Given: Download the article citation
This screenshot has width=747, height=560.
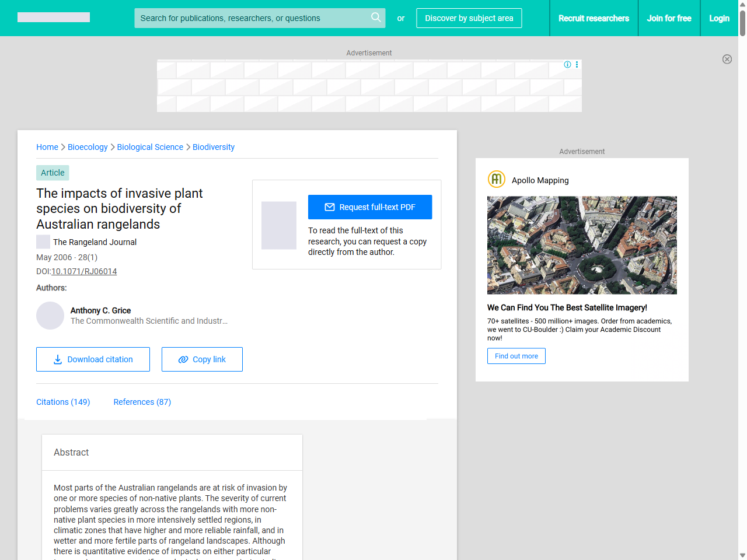Looking at the screenshot, I should point(93,359).
